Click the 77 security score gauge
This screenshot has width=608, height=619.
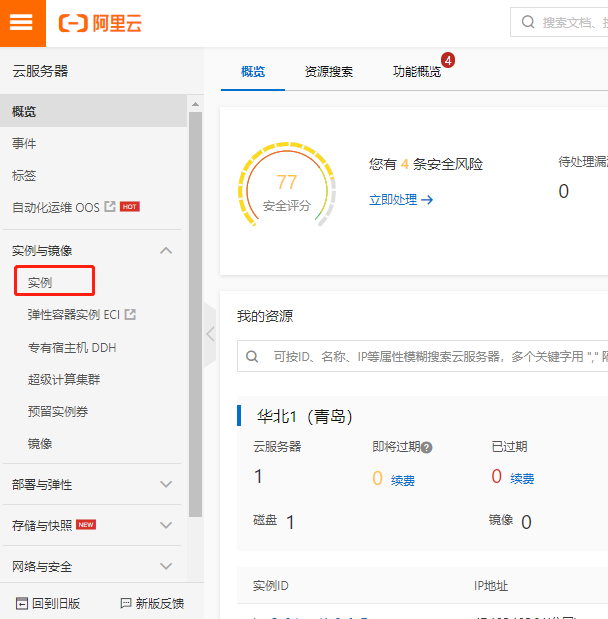click(x=287, y=185)
